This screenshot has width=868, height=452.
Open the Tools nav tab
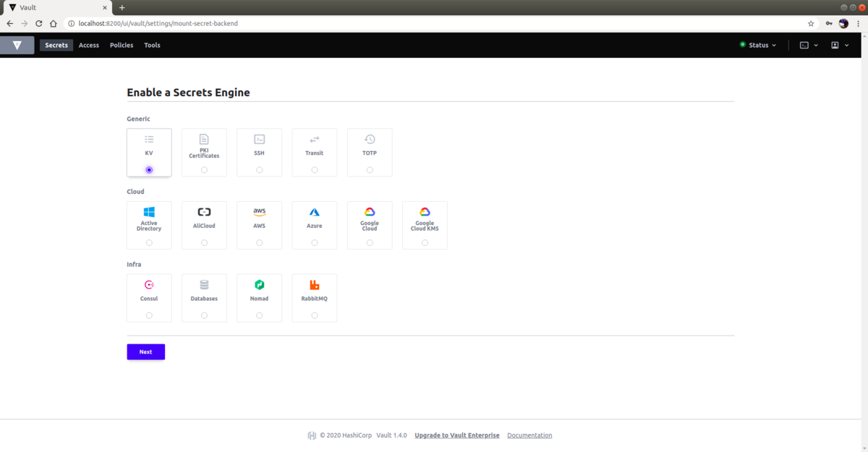152,45
